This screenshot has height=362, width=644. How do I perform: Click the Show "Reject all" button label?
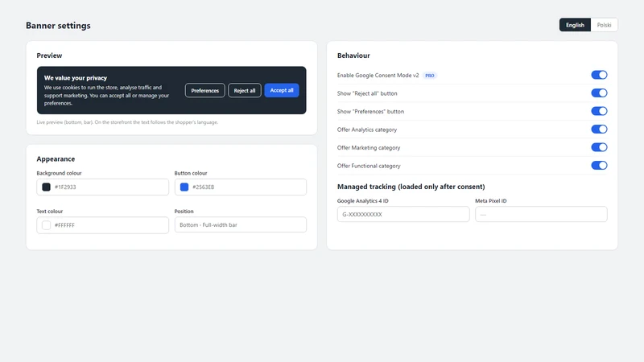point(367,93)
